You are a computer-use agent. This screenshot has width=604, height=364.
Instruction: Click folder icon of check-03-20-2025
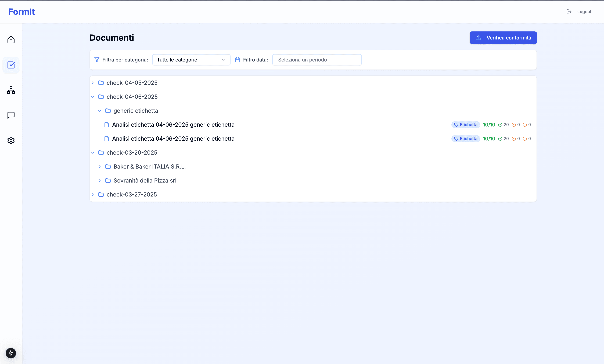[101, 153]
